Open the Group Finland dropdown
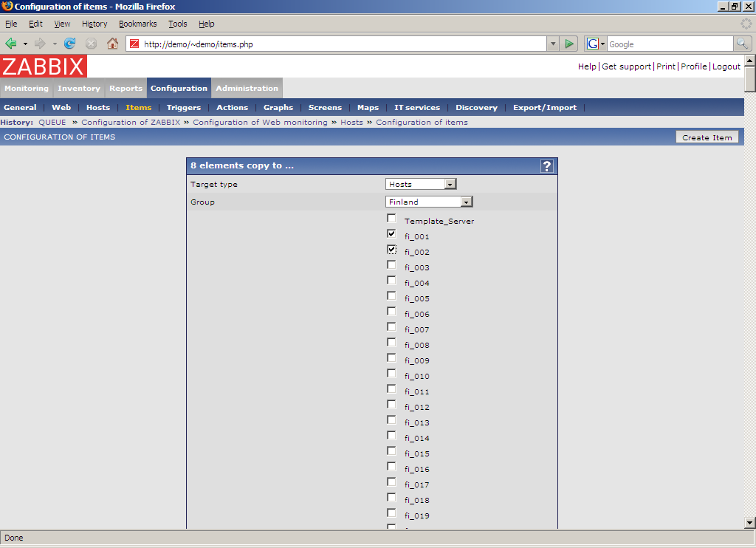This screenshot has width=756, height=548. point(429,202)
